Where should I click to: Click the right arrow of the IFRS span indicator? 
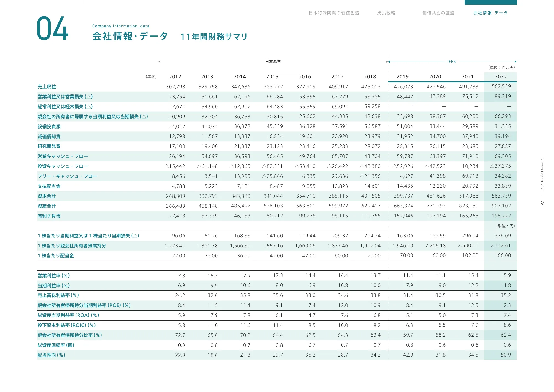coord(515,62)
